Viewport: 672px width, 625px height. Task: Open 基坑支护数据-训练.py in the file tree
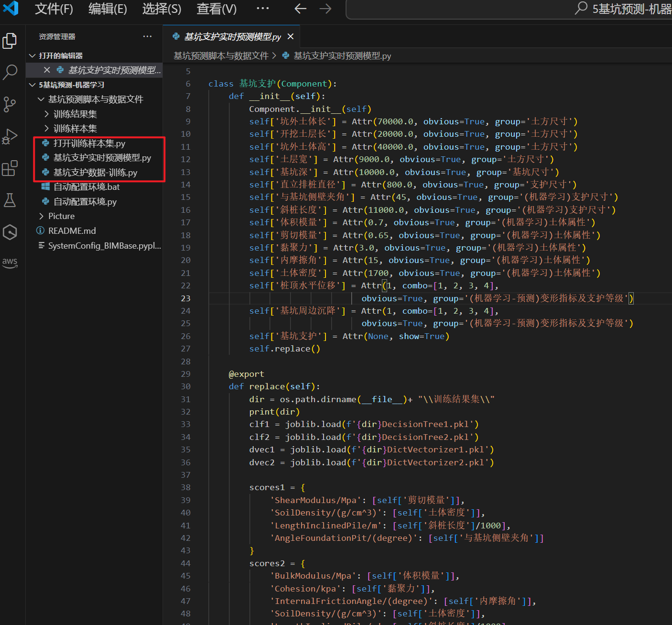coord(95,173)
